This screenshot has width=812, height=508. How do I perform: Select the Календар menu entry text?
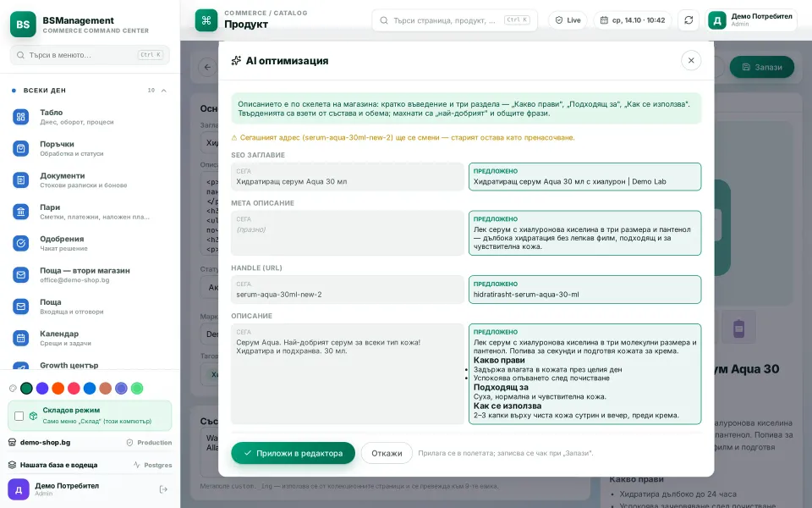(59, 334)
